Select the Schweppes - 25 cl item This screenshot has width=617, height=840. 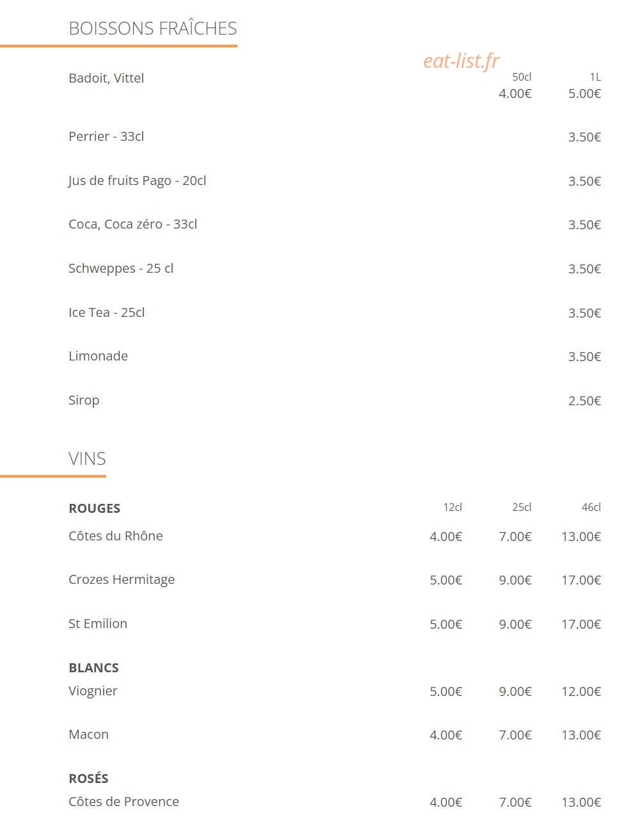tap(121, 268)
